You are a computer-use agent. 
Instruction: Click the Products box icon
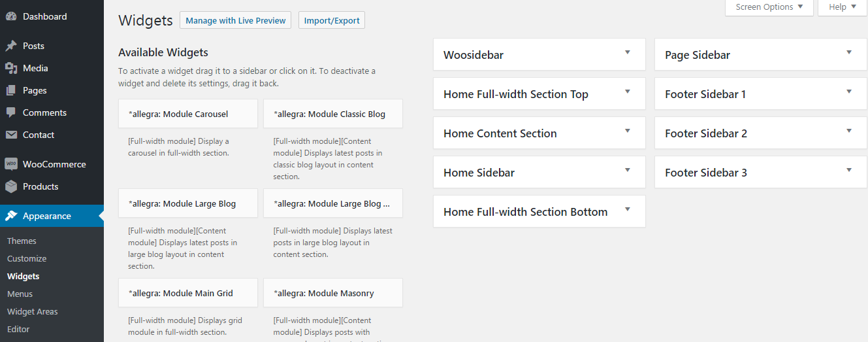point(11,186)
